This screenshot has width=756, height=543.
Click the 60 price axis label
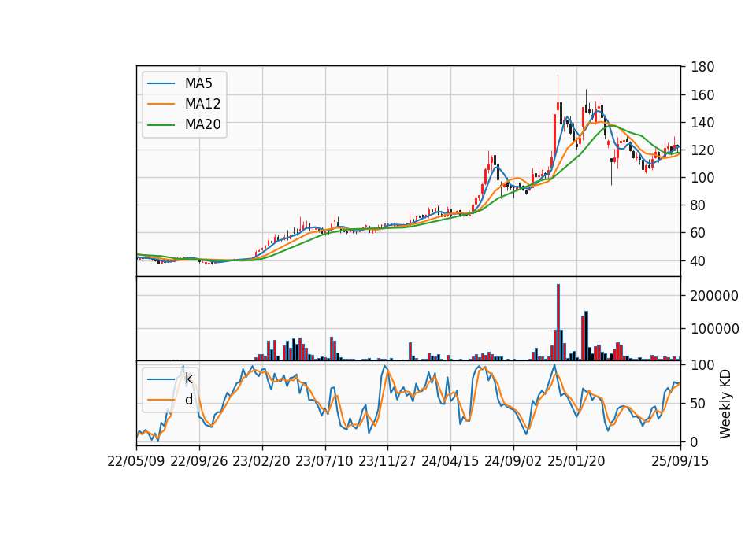(699, 233)
